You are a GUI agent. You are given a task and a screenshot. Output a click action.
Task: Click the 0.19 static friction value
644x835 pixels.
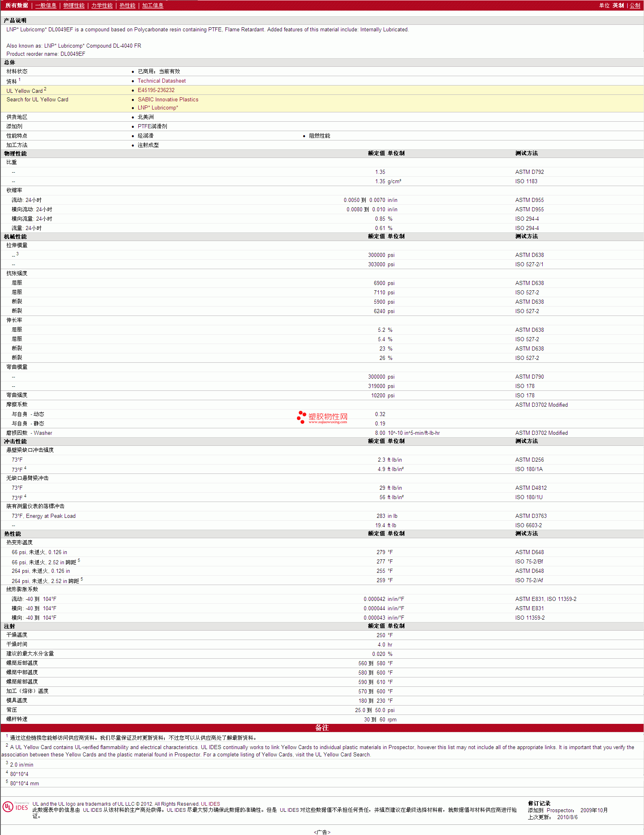pos(380,424)
